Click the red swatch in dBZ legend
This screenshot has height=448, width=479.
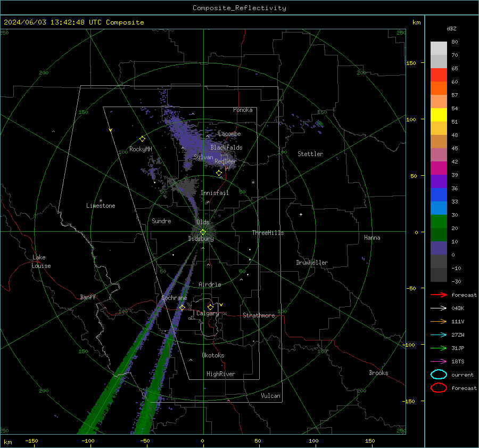click(439, 75)
